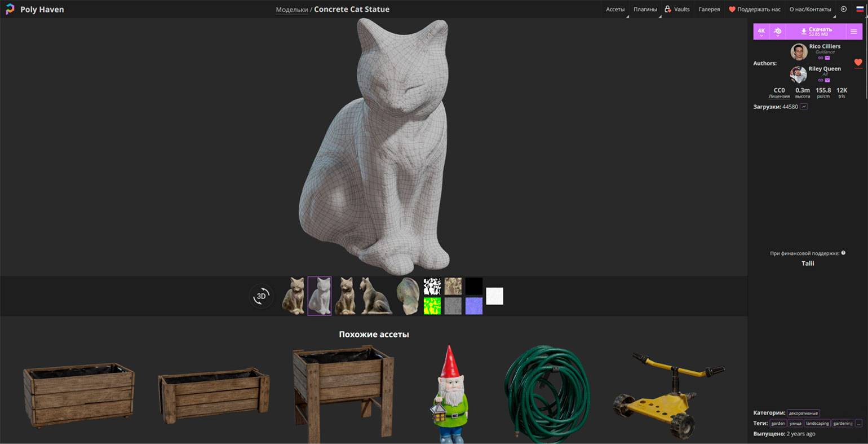
Task: Select the blue normal map swatch
Action: click(x=473, y=306)
